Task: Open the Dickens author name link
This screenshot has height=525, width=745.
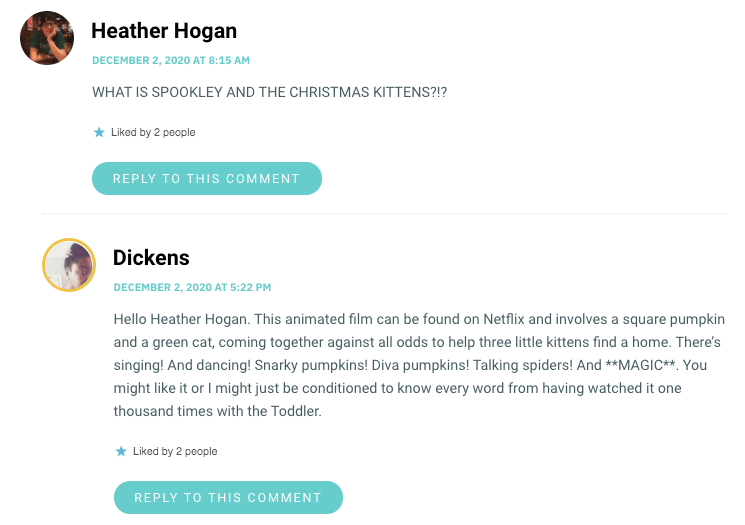Action: click(151, 257)
